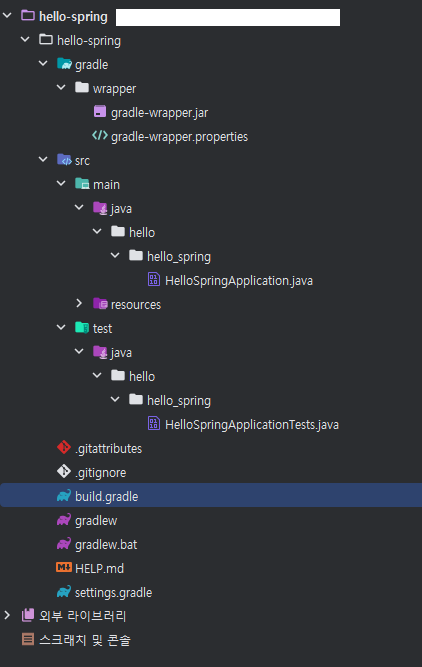The height and width of the screenshot is (667, 422).
Task: Select the 스크래치 및 콘솔 label
Action: pos(85,640)
